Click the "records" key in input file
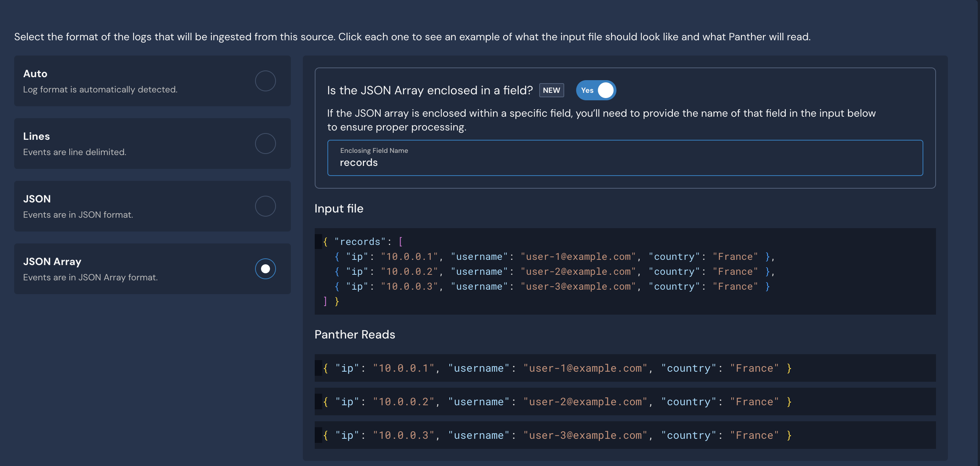 359,242
